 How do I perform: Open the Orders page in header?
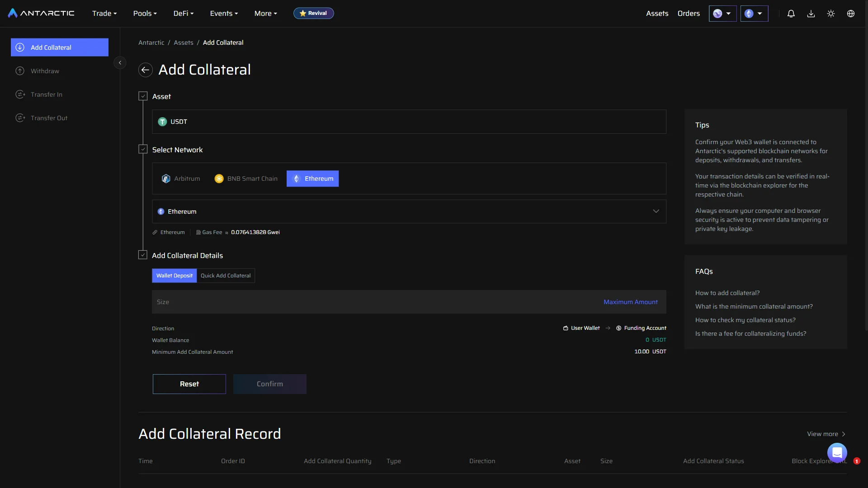[x=689, y=14]
